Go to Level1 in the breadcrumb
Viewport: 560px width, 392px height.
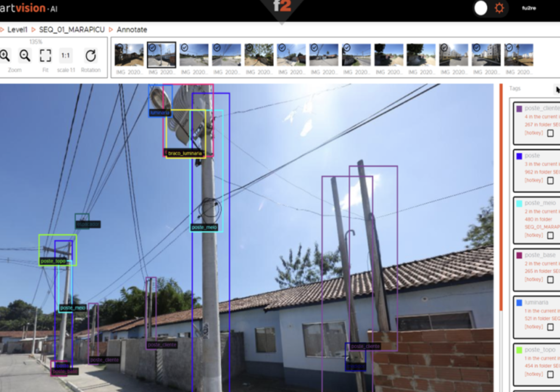pos(17,29)
